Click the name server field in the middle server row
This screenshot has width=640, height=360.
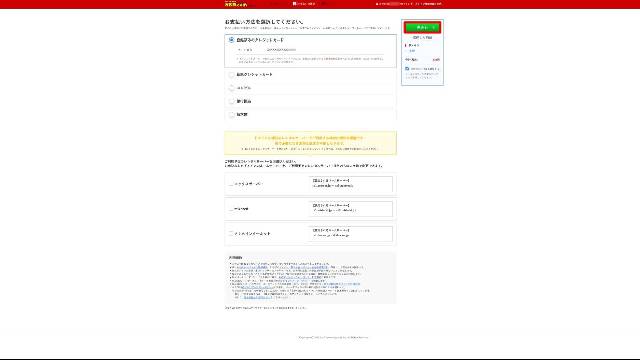[351, 209]
